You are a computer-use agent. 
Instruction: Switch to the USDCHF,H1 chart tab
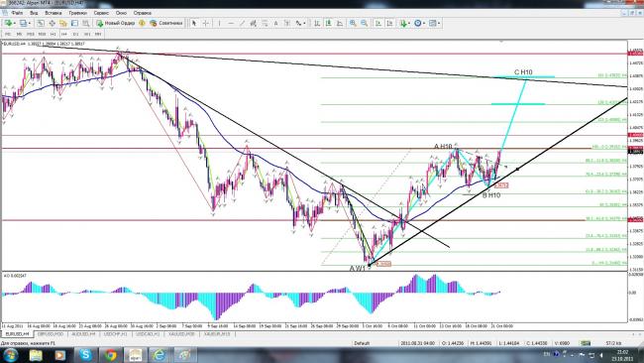115,334
